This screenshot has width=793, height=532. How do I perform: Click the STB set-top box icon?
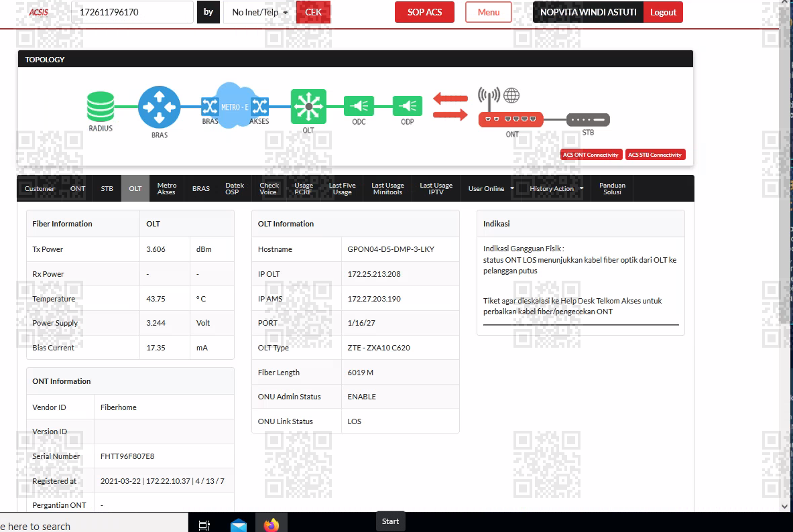tap(588, 120)
